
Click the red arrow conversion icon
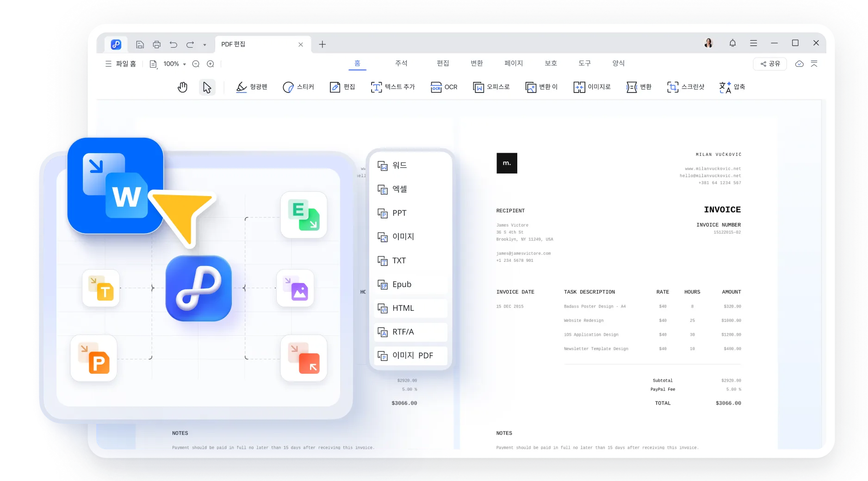[304, 358]
